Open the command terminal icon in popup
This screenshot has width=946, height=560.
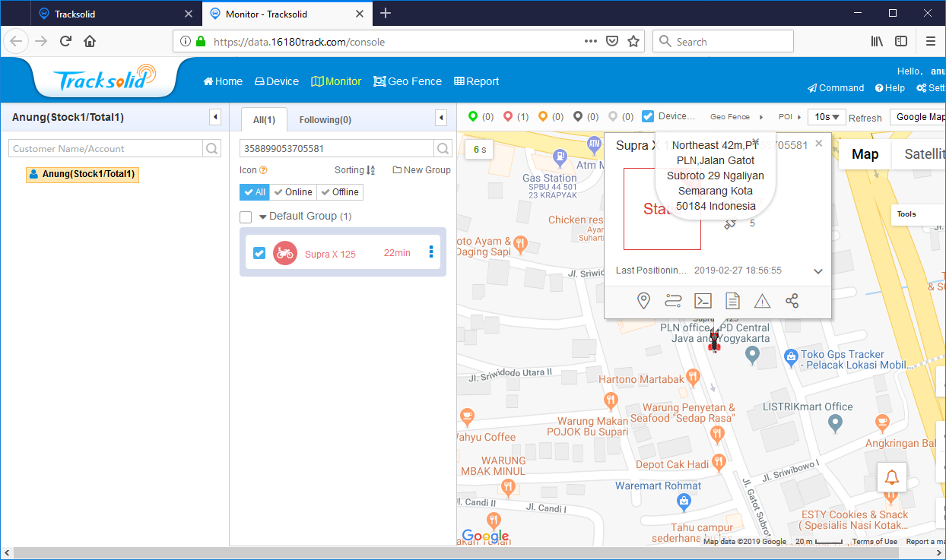pyautogui.click(x=703, y=300)
